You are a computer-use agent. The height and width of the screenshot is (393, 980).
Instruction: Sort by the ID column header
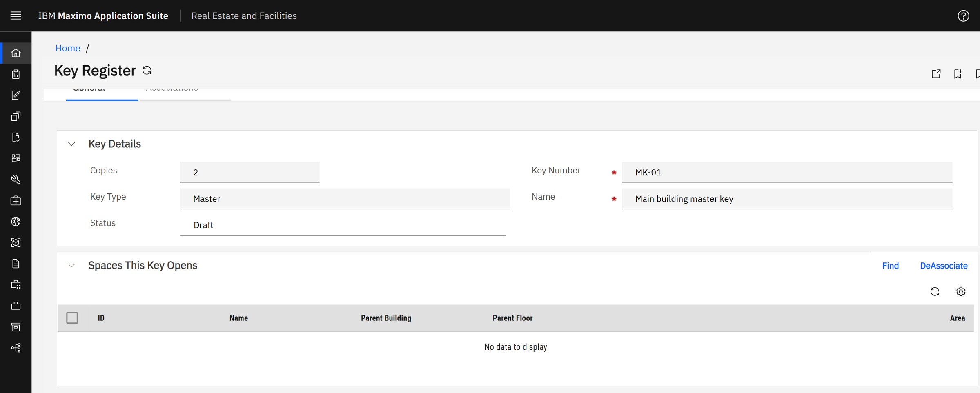(101, 318)
